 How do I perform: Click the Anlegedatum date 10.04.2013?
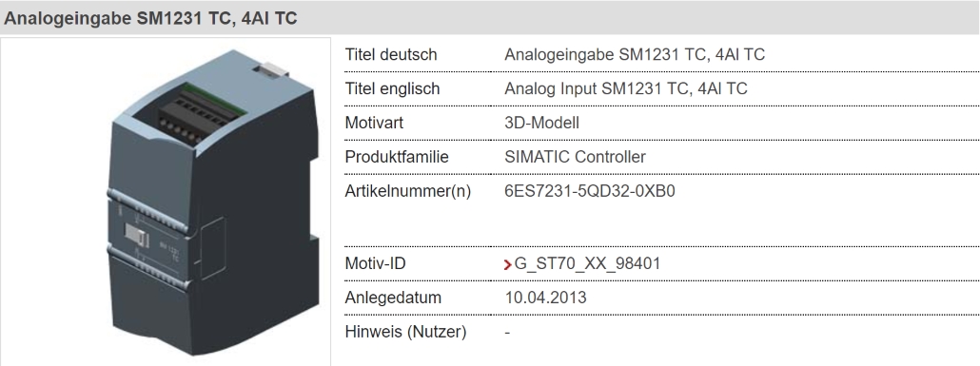tap(545, 298)
